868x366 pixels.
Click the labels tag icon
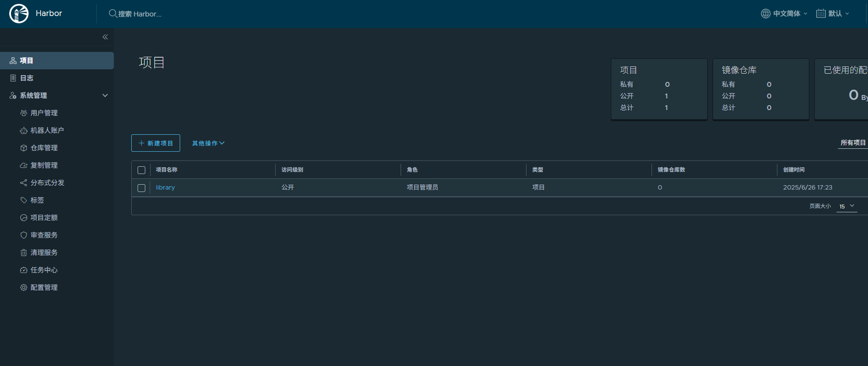(x=23, y=200)
